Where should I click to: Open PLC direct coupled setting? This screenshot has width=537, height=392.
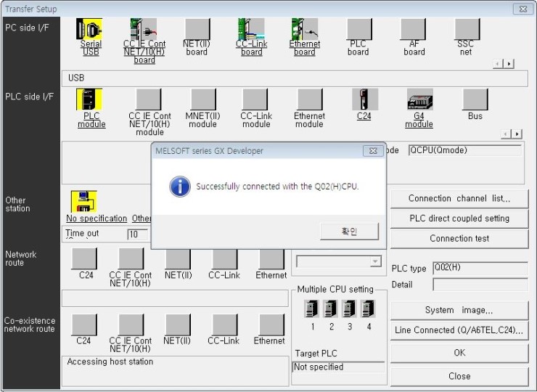coord(459,219)
